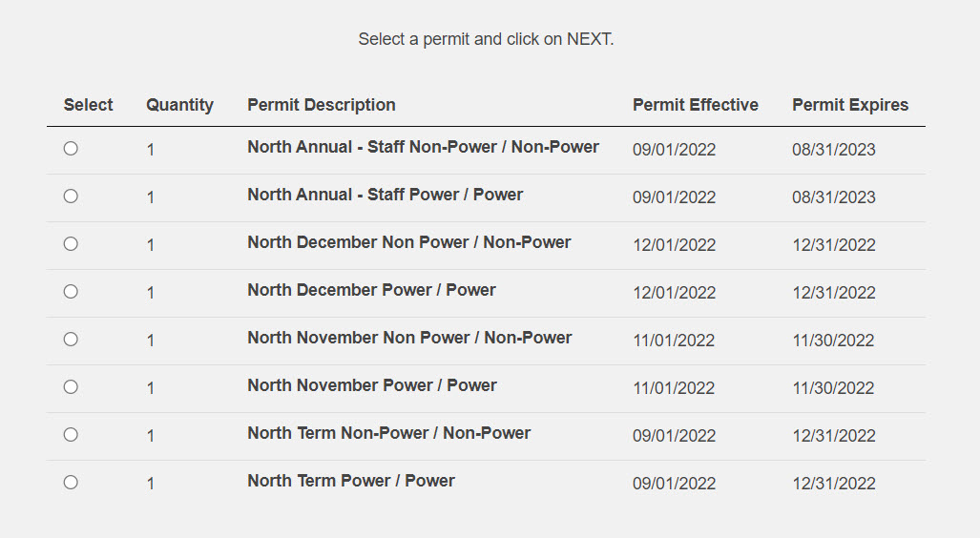The height and width of the screenshot is (538, 980).
Task: Click North Term Power / Power description text
Action: 350,481
